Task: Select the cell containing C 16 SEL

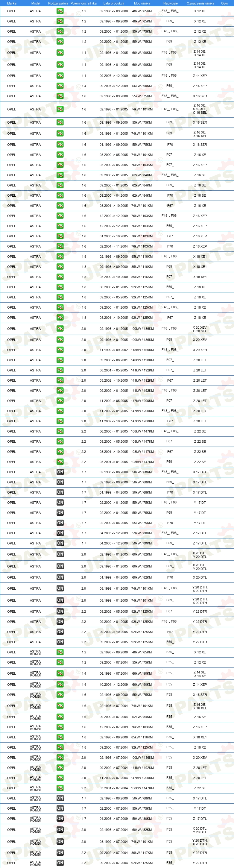Action: coord(200,109)
